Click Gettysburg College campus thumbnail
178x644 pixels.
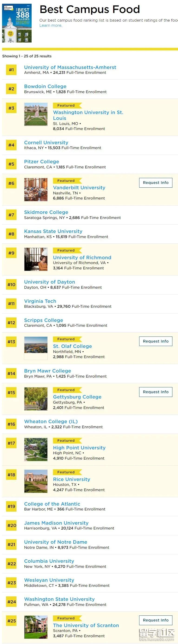point(36,399)
